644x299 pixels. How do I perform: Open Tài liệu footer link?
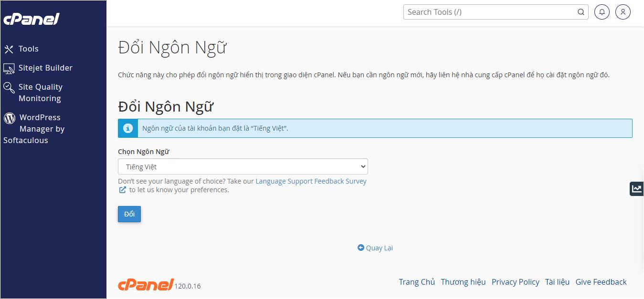click(x=558, y=282)
